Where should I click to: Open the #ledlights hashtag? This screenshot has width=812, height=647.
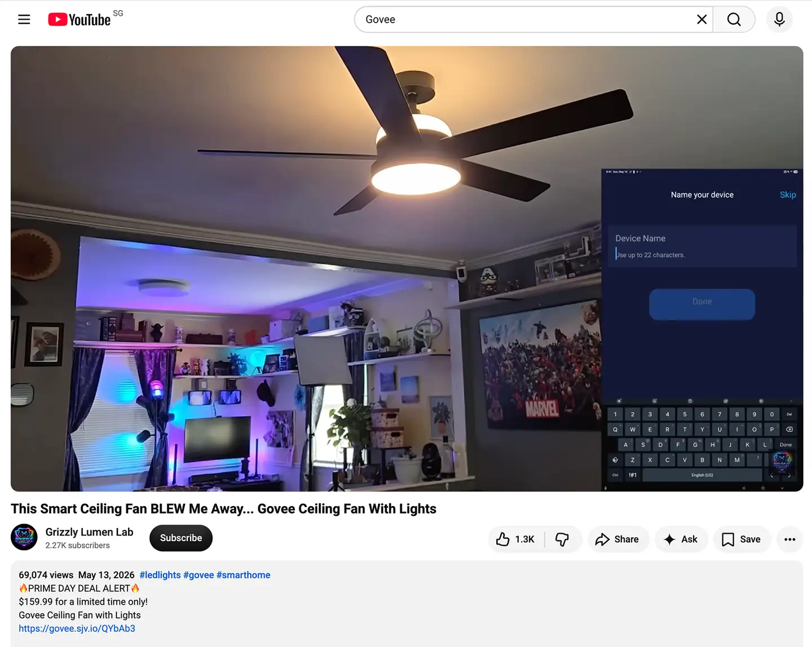(160, 575)
